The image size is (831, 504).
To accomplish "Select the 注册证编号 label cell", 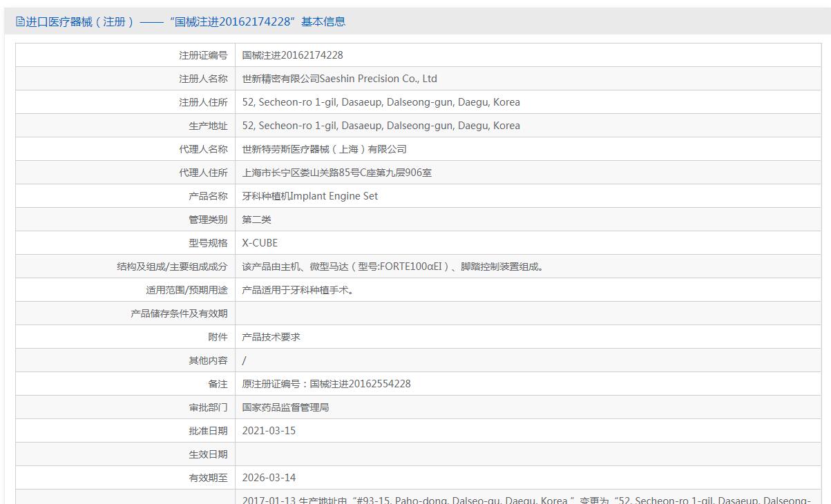I will click(125, 55).
